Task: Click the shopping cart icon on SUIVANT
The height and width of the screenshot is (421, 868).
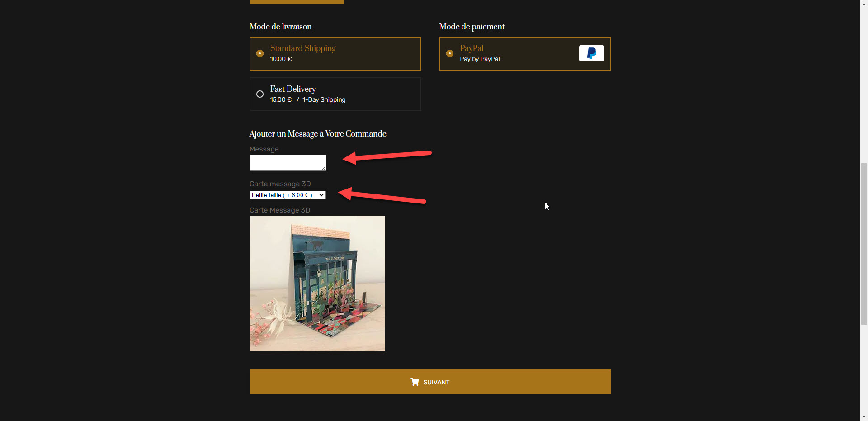Action: [x=415, y=382]
